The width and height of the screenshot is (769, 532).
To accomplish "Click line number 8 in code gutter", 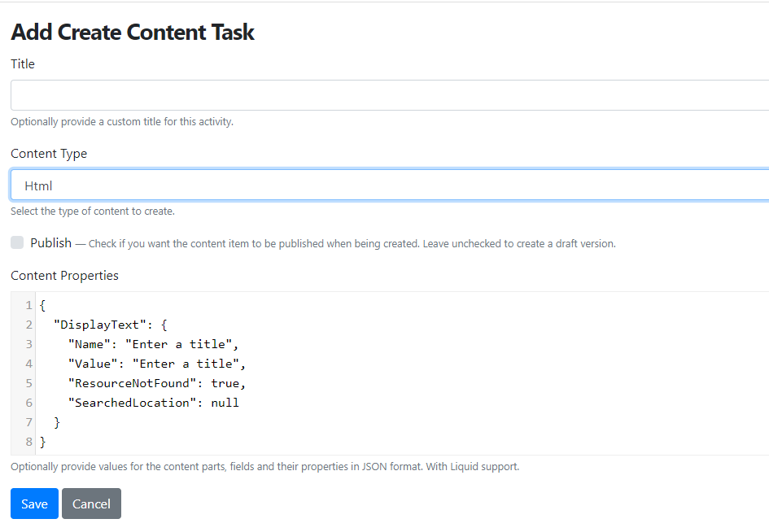I will pos(28,441).
